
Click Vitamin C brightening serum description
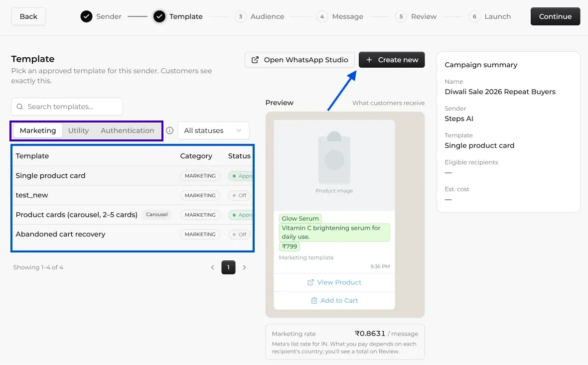[334, 233]
